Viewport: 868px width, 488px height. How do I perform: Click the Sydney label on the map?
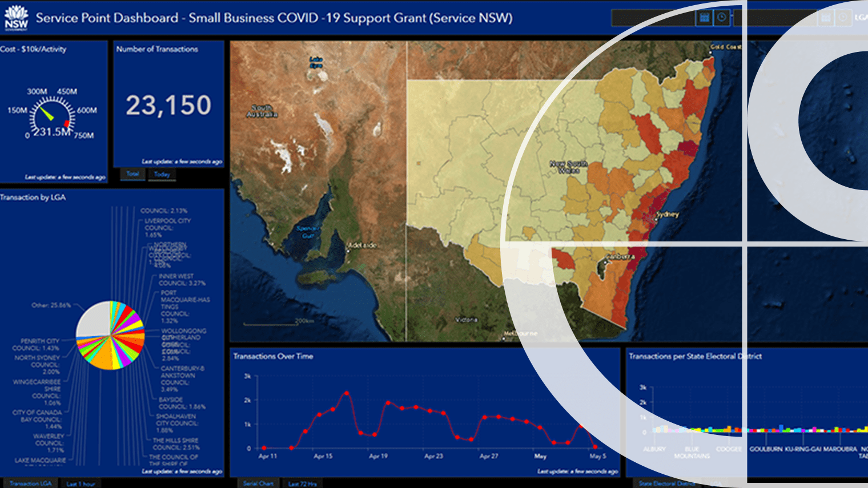667,215
